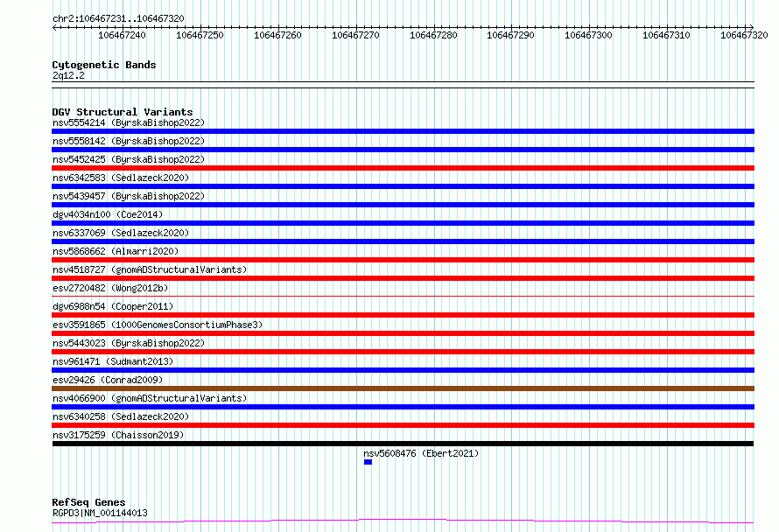
Task: Select the blue bar below nsv6342583
Action: click(x=403, y=186)
